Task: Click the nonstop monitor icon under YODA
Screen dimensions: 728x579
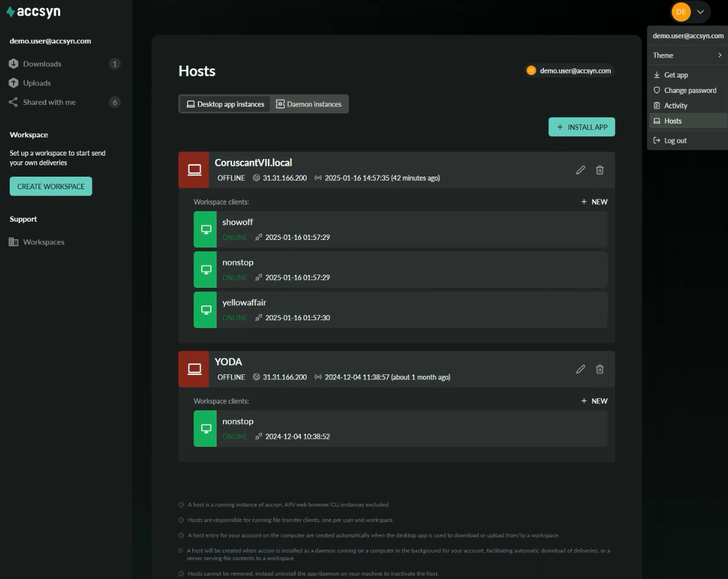Action: [x=205, y=429]
